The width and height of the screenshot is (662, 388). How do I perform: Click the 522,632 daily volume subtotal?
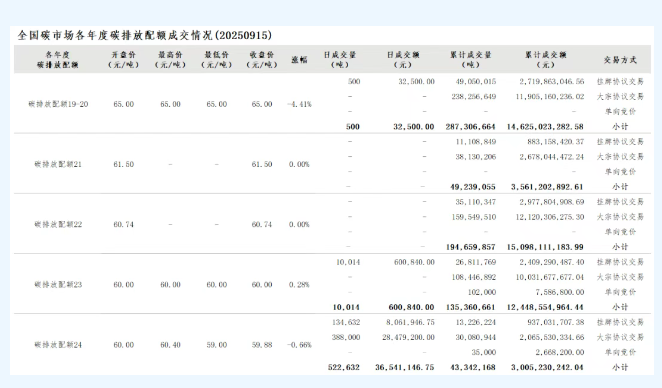pyautogui.click(x=344, y=367)
